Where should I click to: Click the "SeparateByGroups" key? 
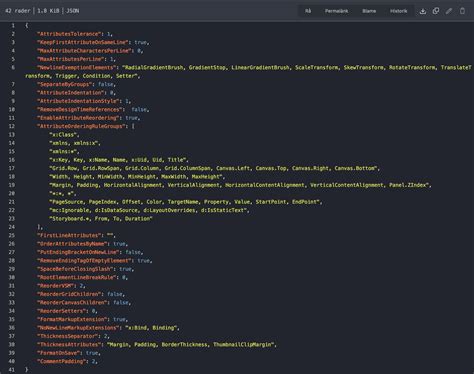(65, 84)
